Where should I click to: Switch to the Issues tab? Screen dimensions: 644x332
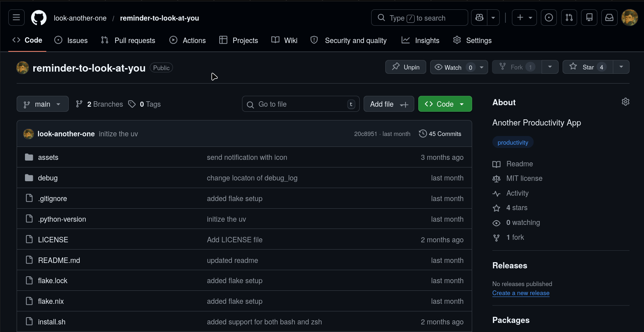[x=71, y=41]
